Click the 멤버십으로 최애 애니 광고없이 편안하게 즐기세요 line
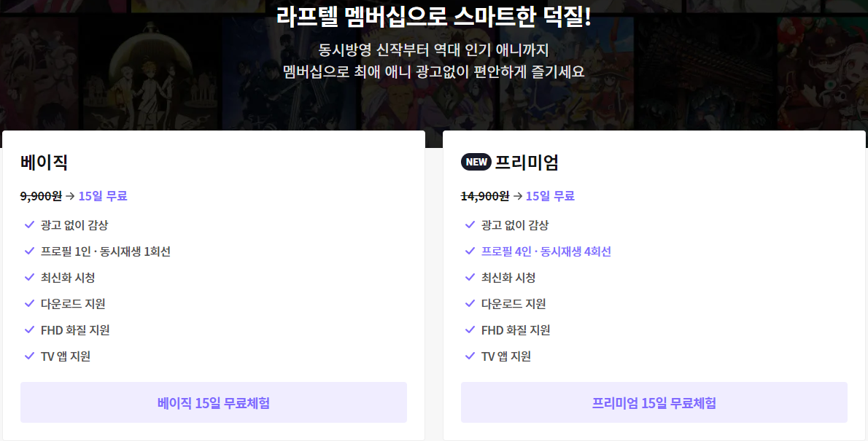Screen dimensions: 868x441 (433, 71)
